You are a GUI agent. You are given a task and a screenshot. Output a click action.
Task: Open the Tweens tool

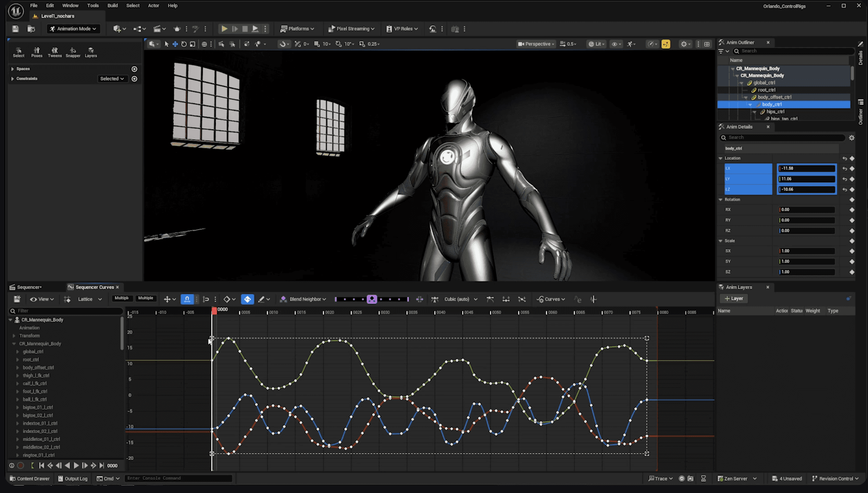coord(54,52)
